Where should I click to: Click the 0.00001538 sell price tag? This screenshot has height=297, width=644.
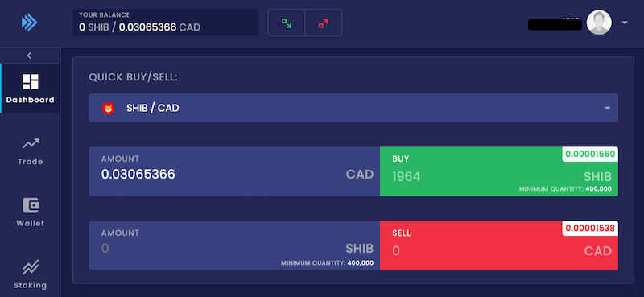point(590,229)
